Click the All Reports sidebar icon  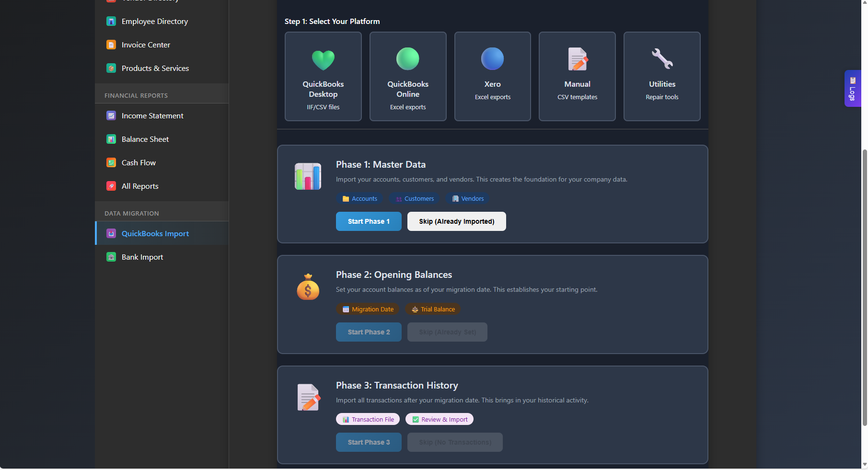point(111,186)
